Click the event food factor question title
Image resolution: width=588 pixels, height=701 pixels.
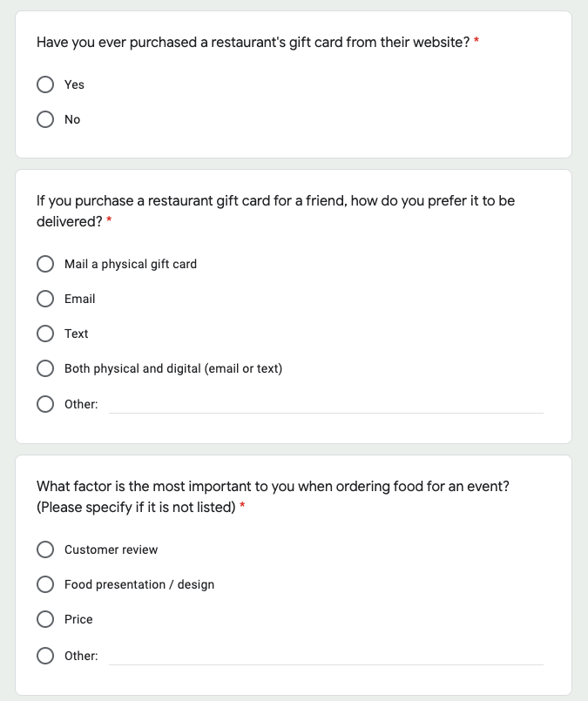pyautogui.click(x=273, y=496)
